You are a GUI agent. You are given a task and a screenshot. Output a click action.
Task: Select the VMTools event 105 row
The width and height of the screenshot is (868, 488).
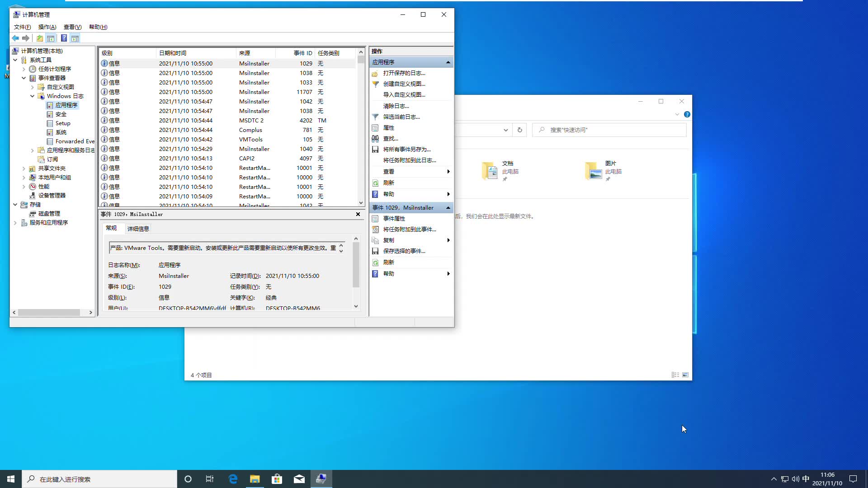click(x=227, y=140)
